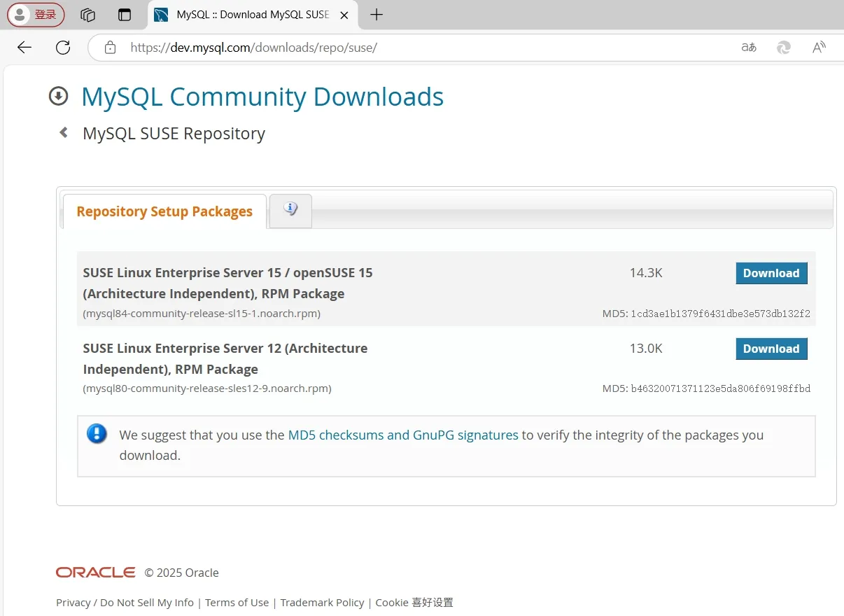Screen dimensions: 844x616
Task: Click the translate page icon
Action: pos(749,48)
